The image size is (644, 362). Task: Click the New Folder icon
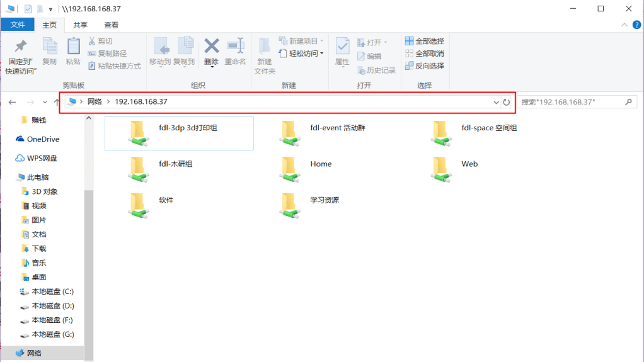click(x=265, y=47)
